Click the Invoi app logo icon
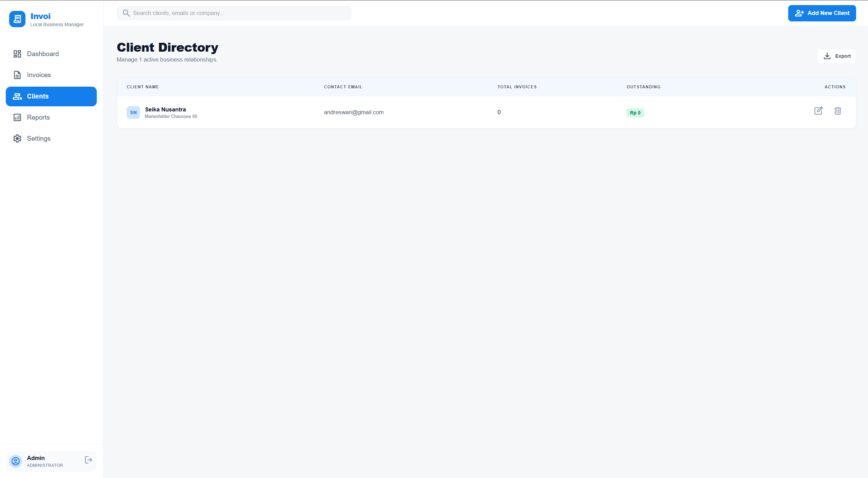The width and height of the screenshot is (868, 478). (17, 19)
